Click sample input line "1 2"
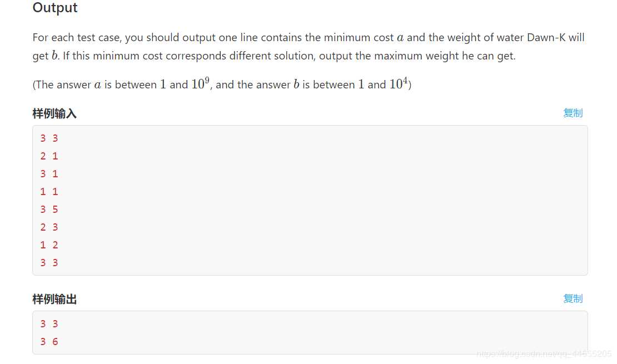 (49, 245)
